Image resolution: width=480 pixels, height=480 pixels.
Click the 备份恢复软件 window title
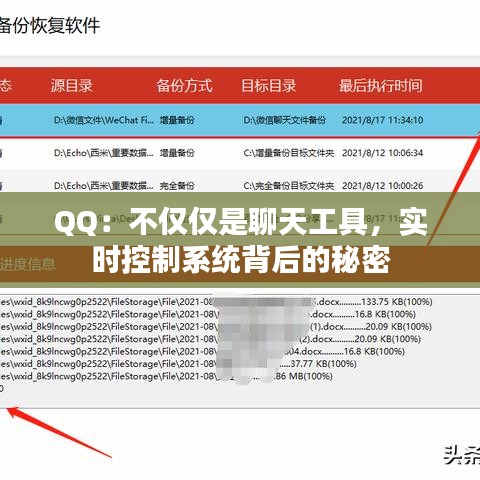tap(50, 26)
